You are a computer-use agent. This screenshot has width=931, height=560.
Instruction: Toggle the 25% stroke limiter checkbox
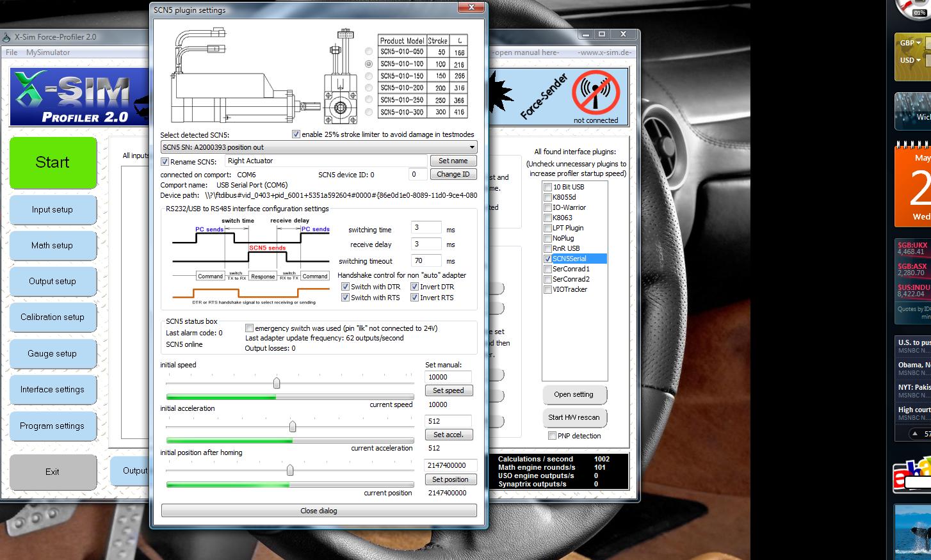point(296,134)
